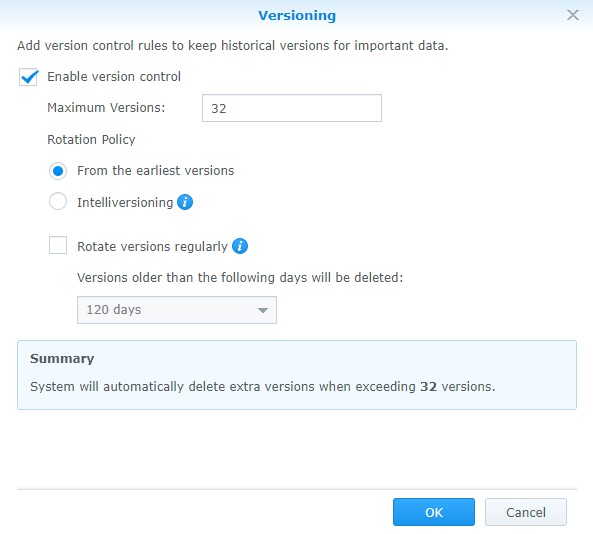Dismiss changes with the Cancel button
The height and width of the screenshot is (534, 593).
[526, 512]
